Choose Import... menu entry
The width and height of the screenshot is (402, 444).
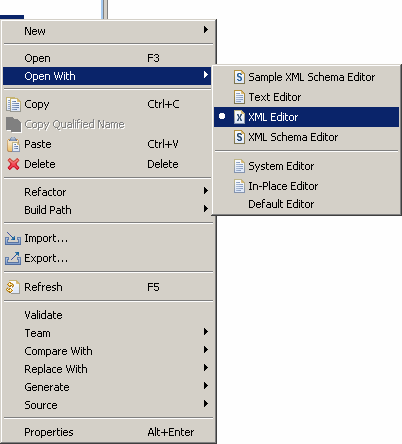click(x=108, y=239)
